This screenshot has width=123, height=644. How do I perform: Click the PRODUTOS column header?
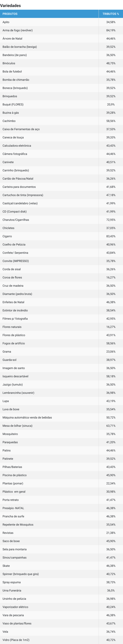(x=10, y=14)
